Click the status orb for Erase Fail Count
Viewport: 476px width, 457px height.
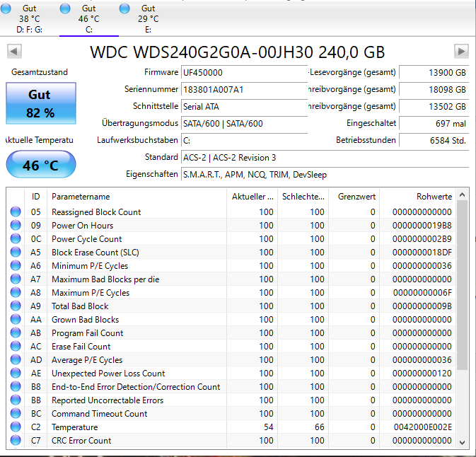[x=16, y=346]
